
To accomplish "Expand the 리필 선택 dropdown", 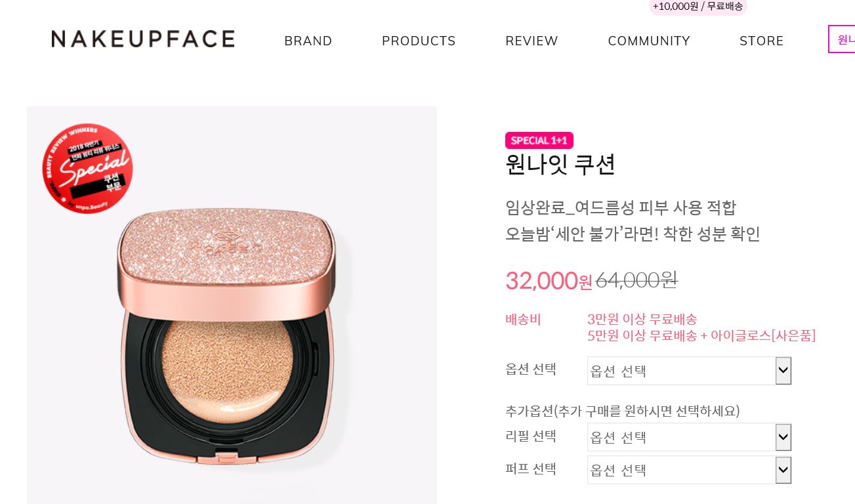I will tap(689, 437).
